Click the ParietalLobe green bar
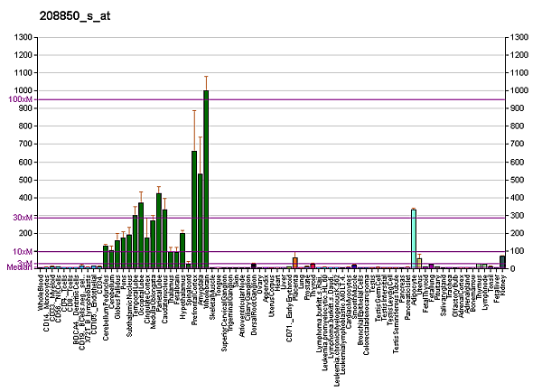The height and width of the screenshot is (392, 542). tap(159, 230)
